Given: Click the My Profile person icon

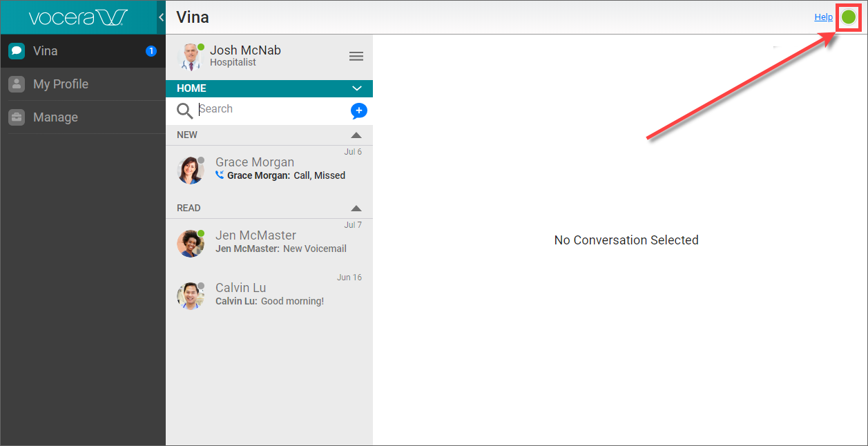Looking at the screenshot, I should click(x=16, y=84).
